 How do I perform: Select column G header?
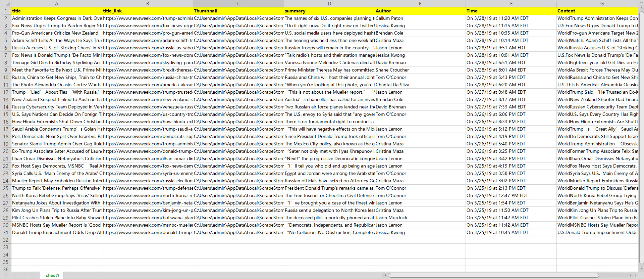598,3
